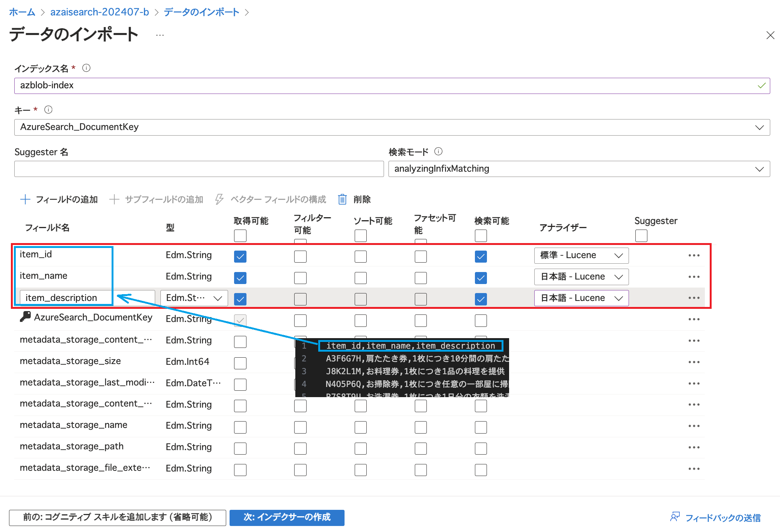Close the データのインポート panel with X
The height and width of the screenshot is (532, 780).
(x=770, y=35)
